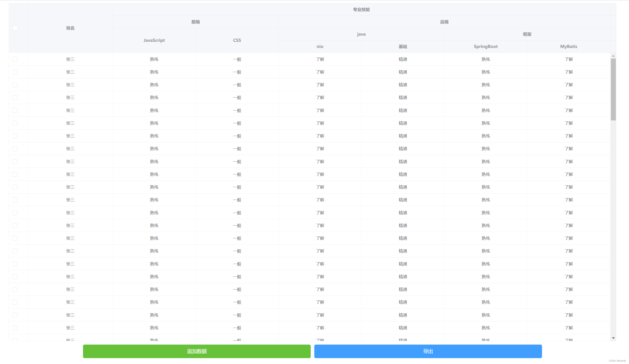
Task: Toggle the select-all checkbox in table header
Action: (15, 28)
